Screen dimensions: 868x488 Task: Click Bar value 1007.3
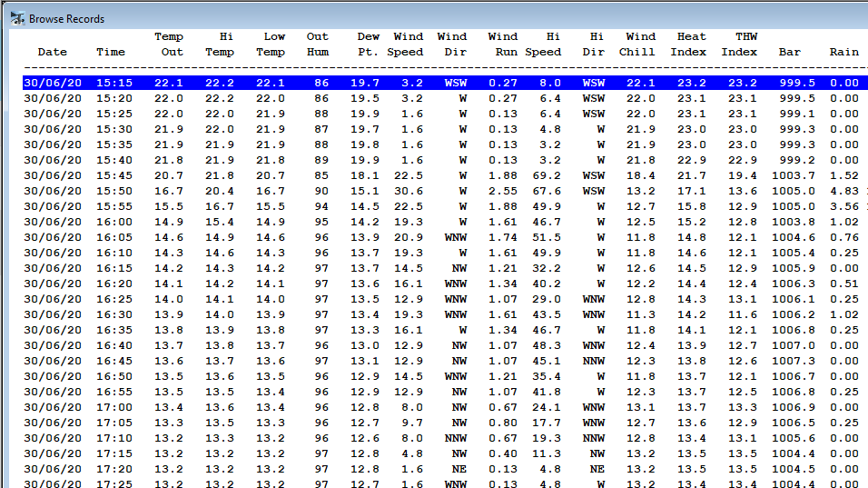794,361
